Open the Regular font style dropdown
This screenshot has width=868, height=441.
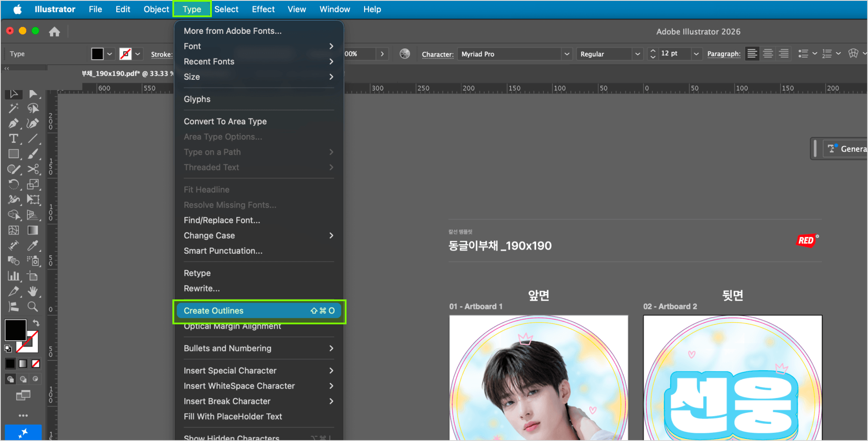(638, 54)
